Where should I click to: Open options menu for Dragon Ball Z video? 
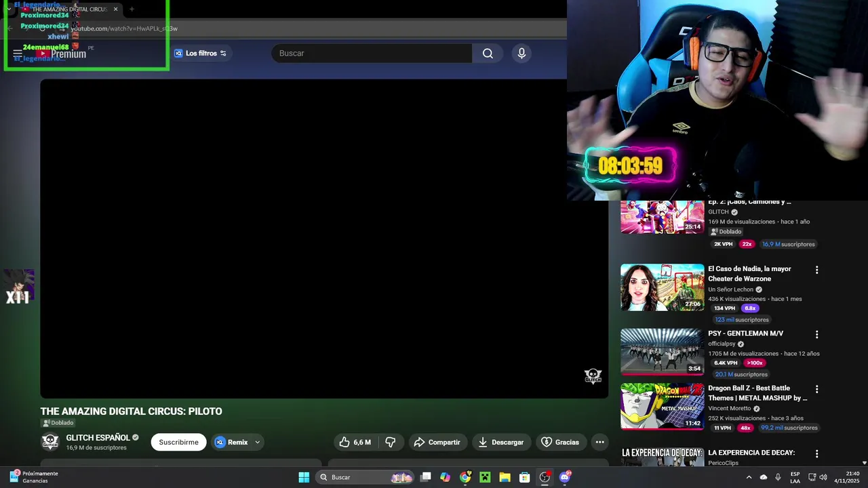pyautogui.click(x=816, y=390)
